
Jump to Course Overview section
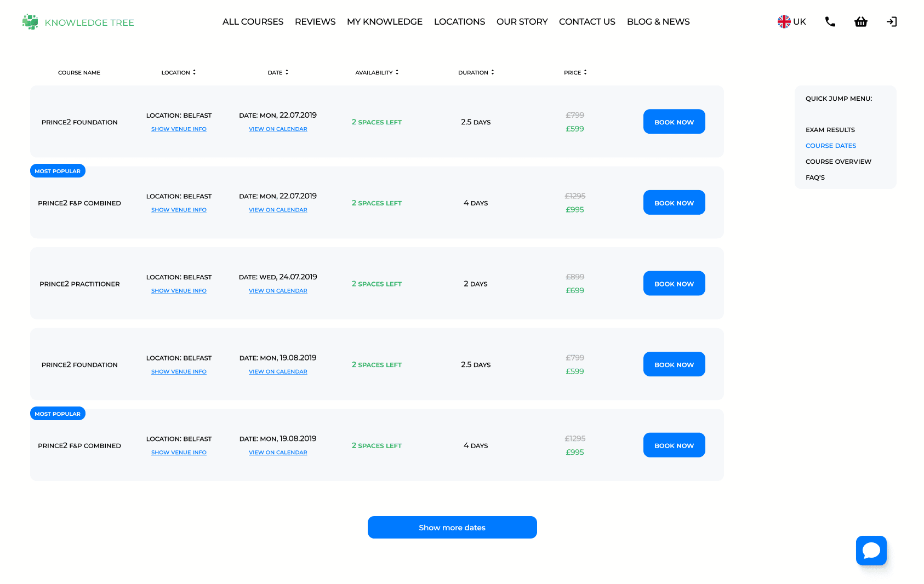(x=839, y=162)
